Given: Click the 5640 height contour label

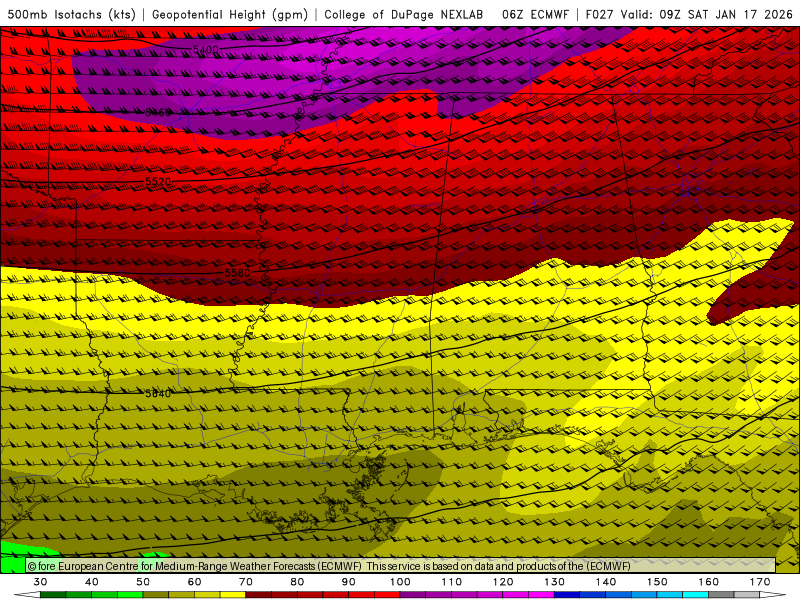Looking at the screenshot, I should tap(158, 393).
